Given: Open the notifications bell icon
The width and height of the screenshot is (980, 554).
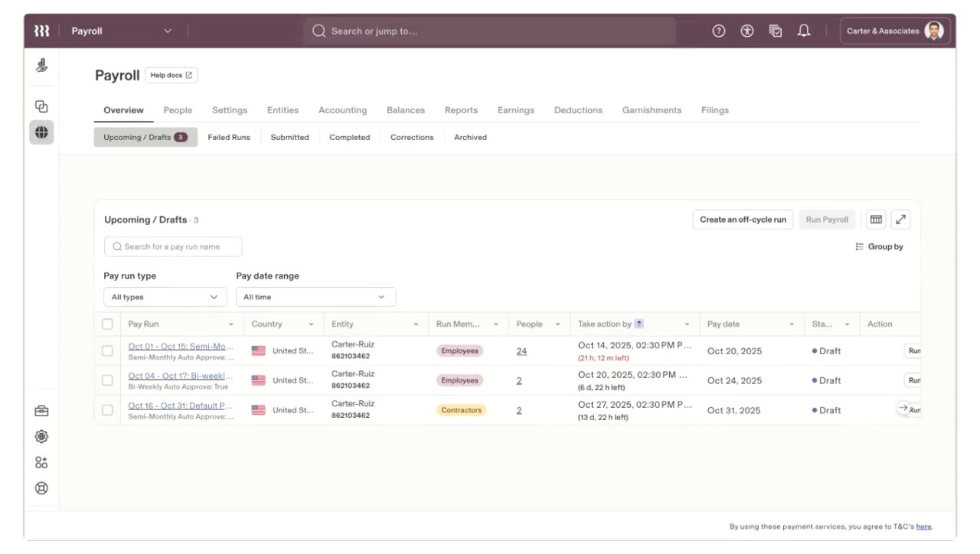Looking at the screenshot, I should tap(804, 31).
